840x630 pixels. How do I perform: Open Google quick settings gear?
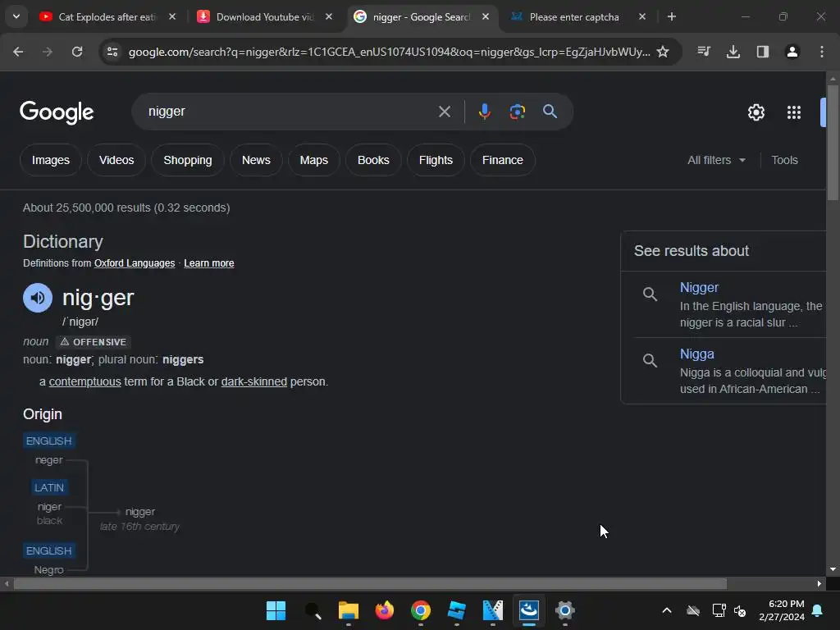click(756, 112)
